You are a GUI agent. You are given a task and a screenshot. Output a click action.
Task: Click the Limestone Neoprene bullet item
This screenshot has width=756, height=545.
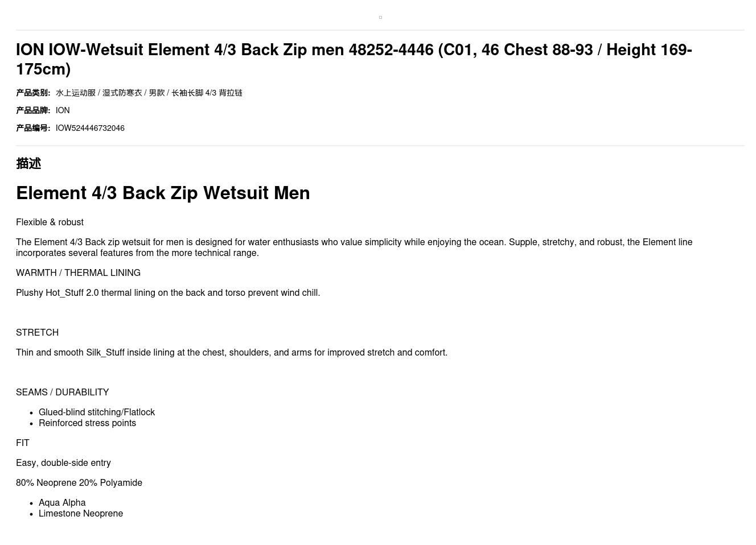(x=81, y=514)
